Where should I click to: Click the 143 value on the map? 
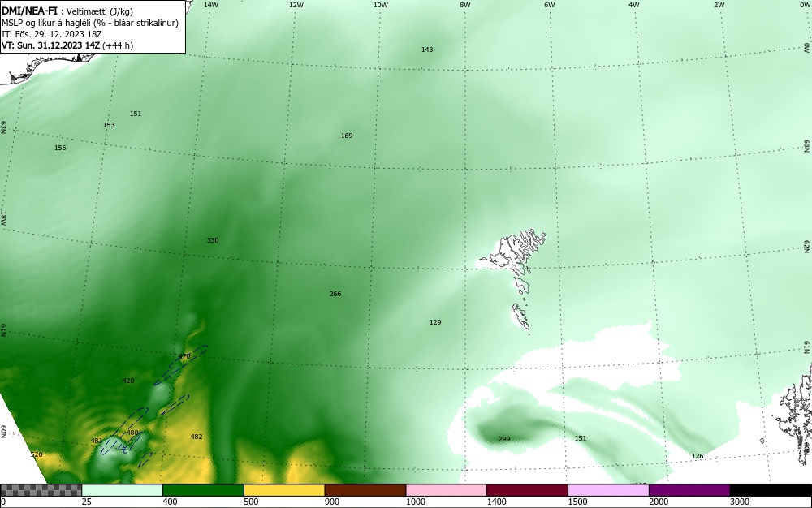(427, 50)
